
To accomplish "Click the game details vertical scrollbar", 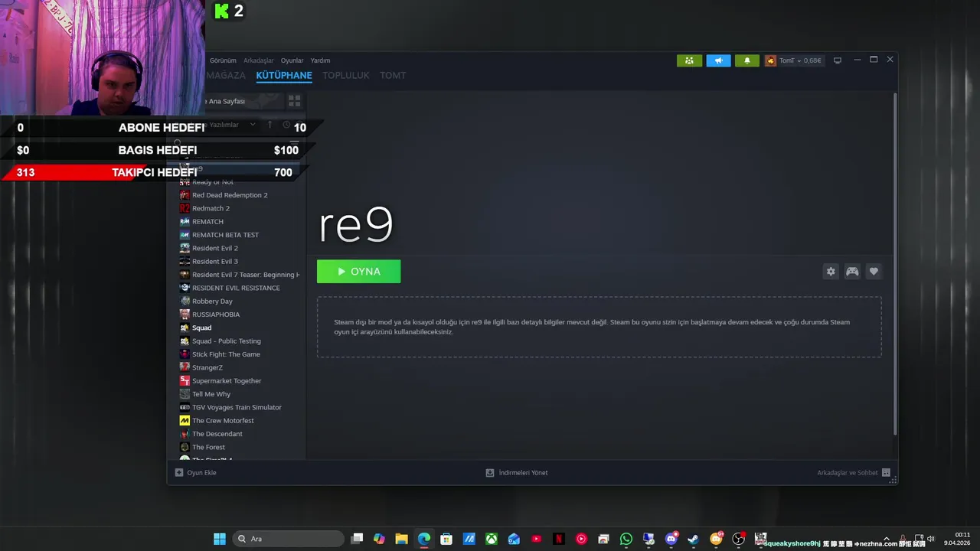I will pos(894,264).
